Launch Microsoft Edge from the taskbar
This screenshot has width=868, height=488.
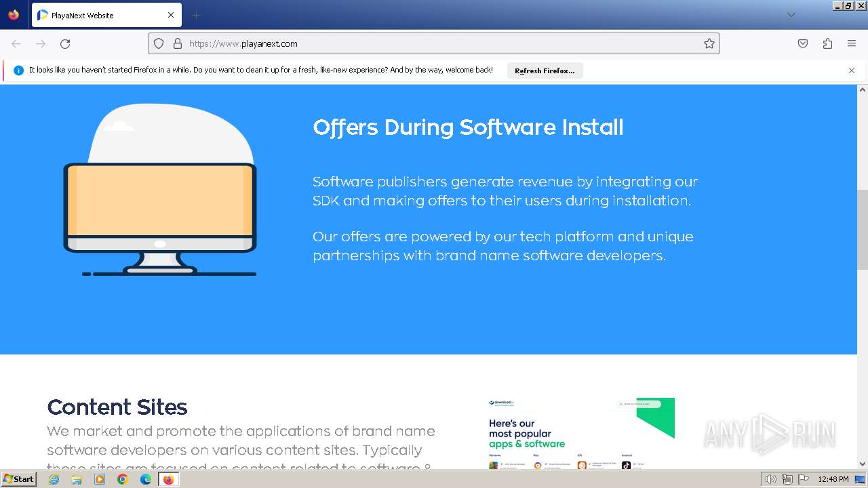click(146, 479)
